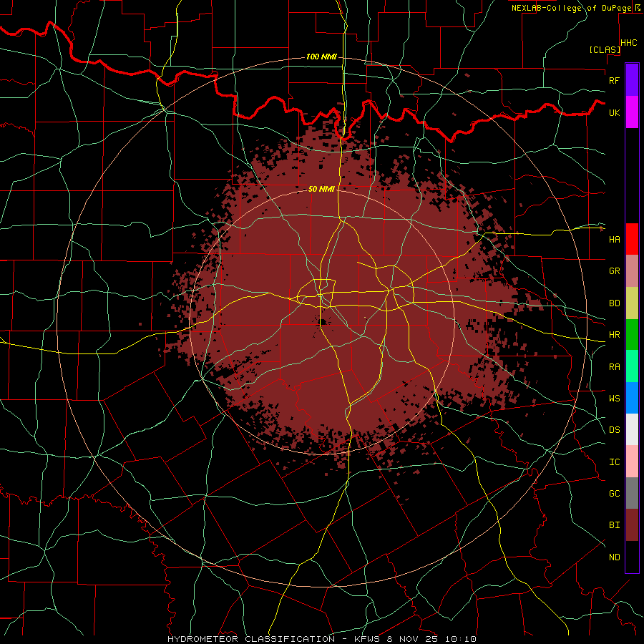This screenshot has height=644, width=644.
Task: Click the purple RF color swatch
Action: [x=632, y=80]
